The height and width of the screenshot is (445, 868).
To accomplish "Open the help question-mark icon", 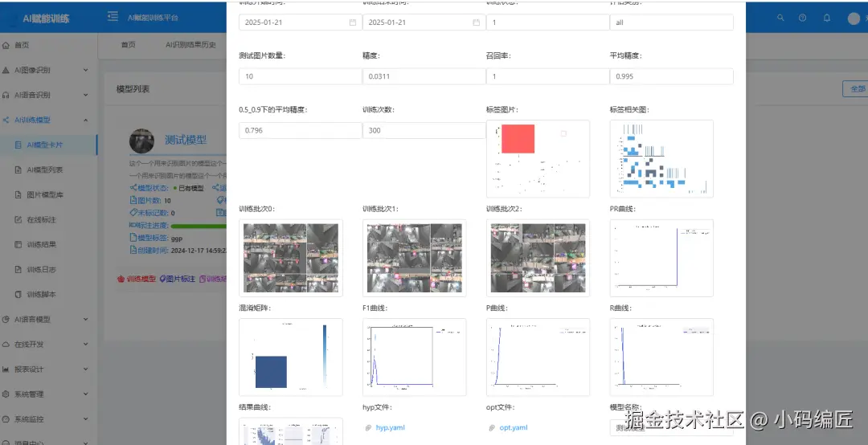I will coord(803,18).
